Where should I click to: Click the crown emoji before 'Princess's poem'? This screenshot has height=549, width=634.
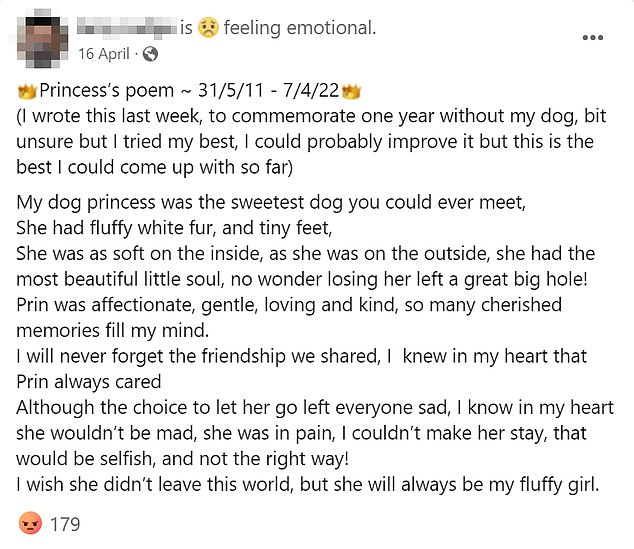point(27,92)
